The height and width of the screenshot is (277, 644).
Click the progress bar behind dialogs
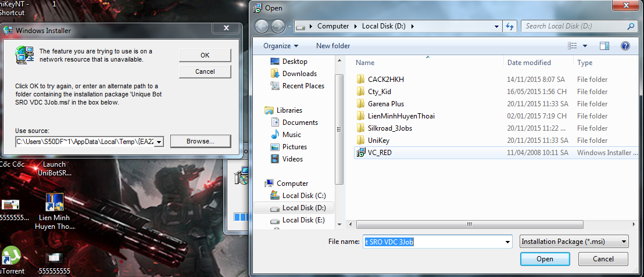[x=241, y=217]
